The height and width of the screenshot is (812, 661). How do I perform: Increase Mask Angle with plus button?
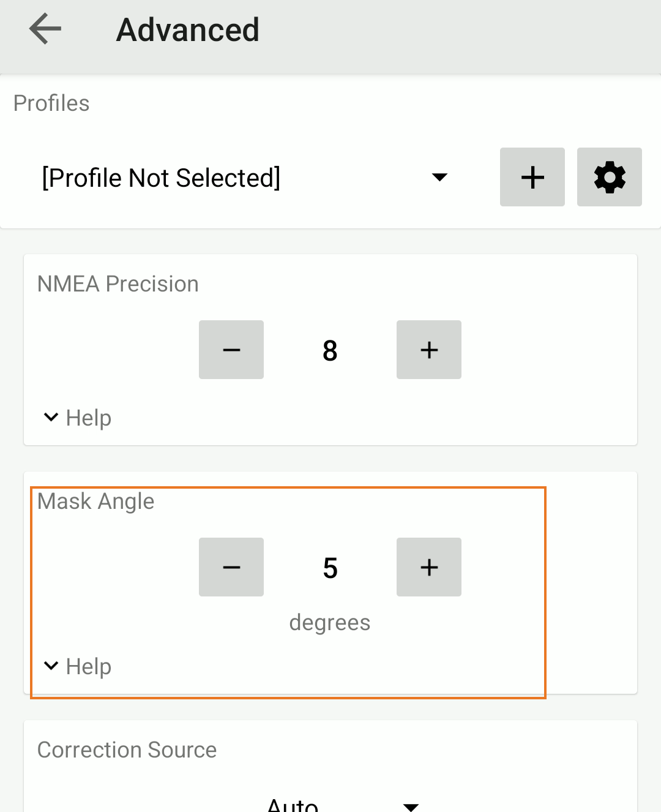429,567
